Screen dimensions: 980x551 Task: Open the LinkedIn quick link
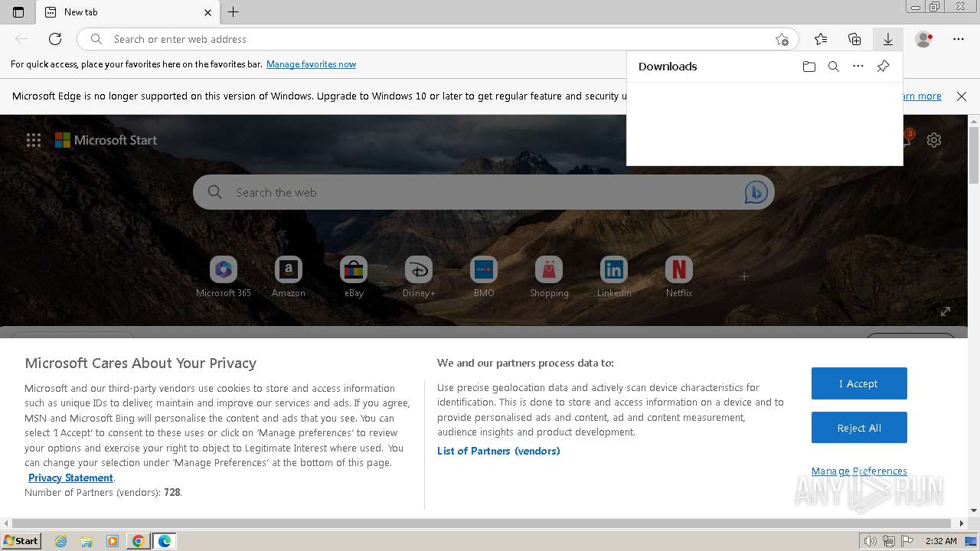[614, 278]
